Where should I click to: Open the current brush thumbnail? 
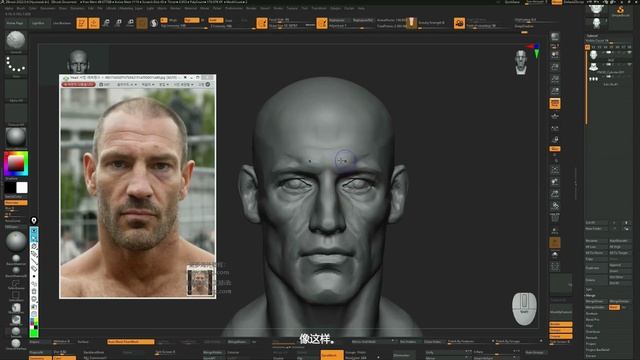pos(16,40)
